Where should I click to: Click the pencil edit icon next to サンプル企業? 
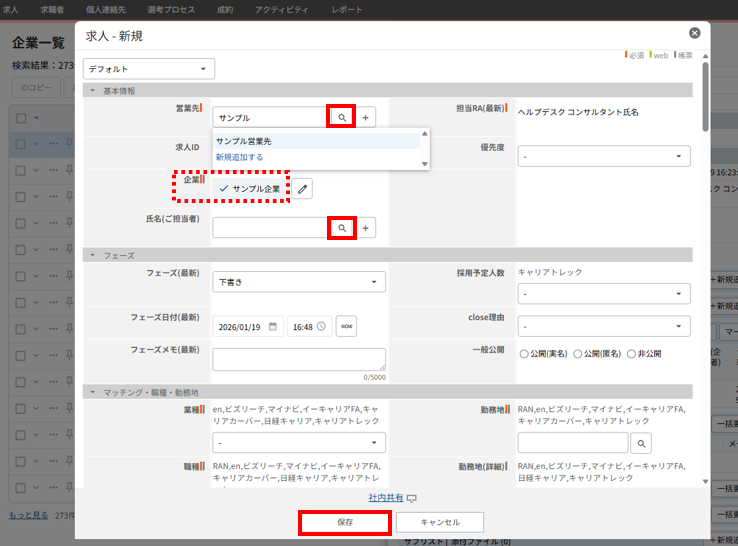tap(303, 188)
